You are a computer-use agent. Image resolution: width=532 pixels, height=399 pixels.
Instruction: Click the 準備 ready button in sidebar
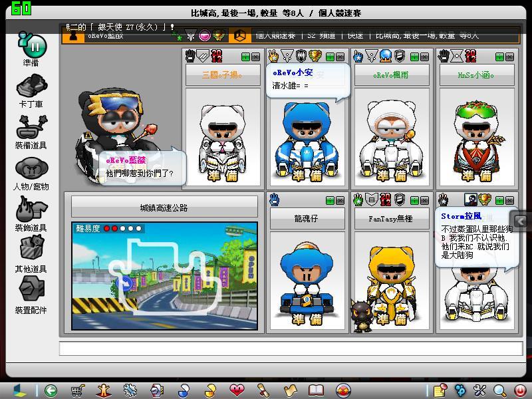[31, 49]
